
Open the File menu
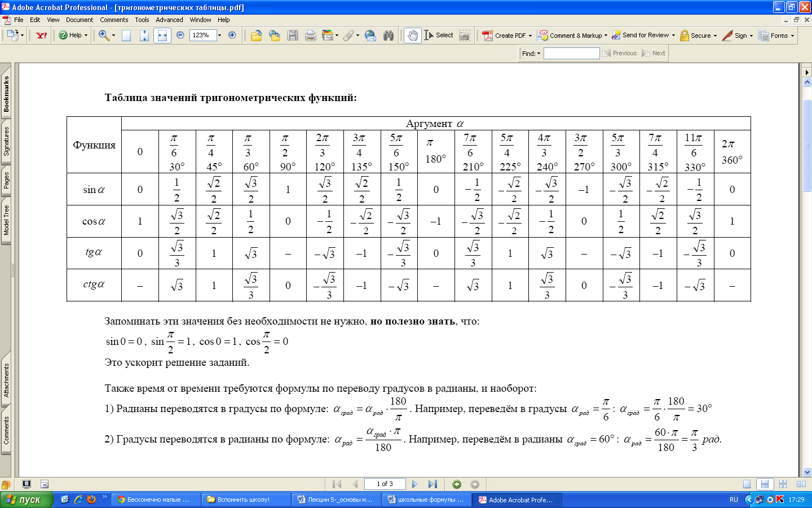pos(19,20)
